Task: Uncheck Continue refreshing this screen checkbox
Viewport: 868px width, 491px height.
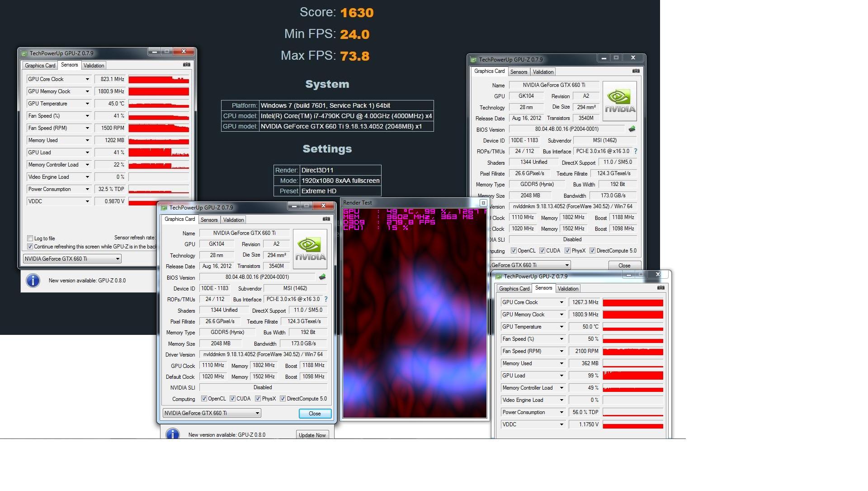Action: [30, 247]
